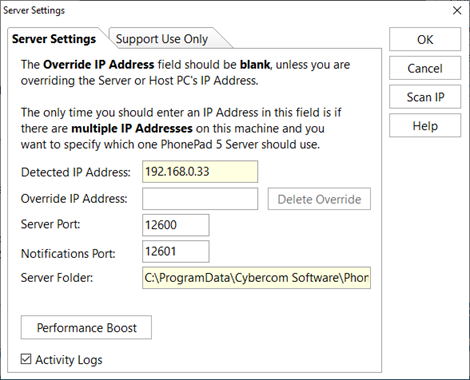Click the 'Notifications Port:' label

pyautogui.click(x=68, y=254)
